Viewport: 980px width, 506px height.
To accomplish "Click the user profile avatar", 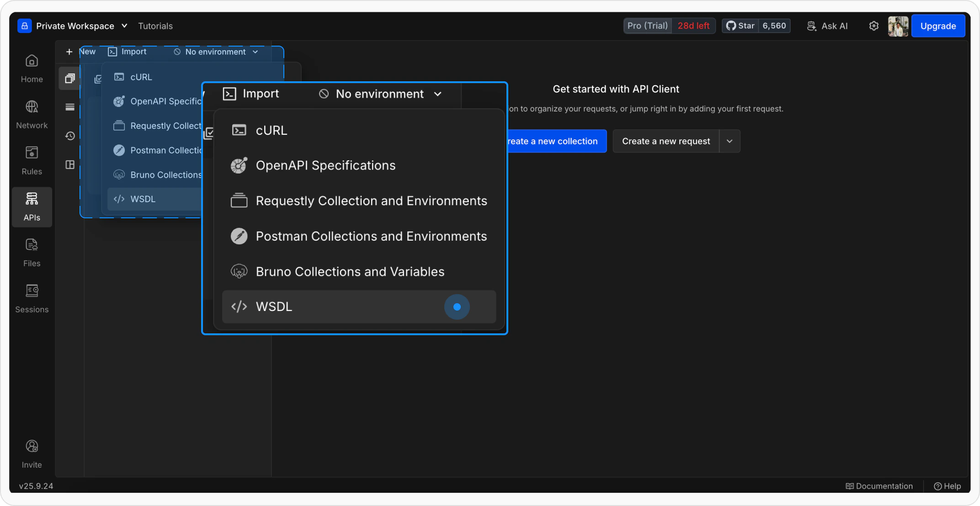I will tap(898, 26).
